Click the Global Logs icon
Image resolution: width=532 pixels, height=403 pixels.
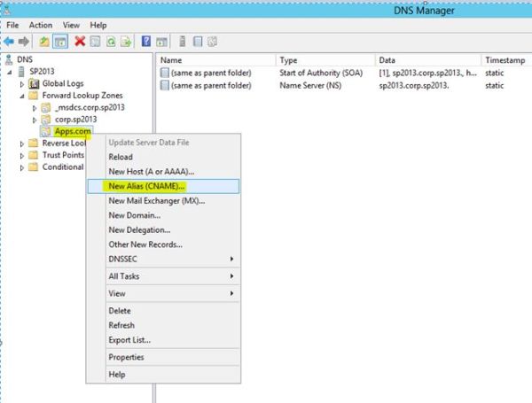[x=34, y=84]
